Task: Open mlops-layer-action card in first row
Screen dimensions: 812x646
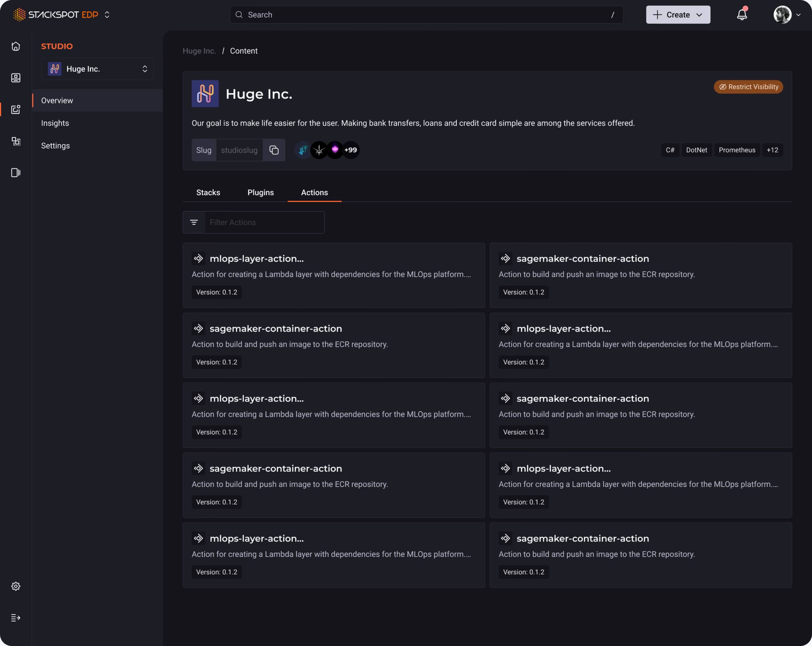Action: pos(334,275)
